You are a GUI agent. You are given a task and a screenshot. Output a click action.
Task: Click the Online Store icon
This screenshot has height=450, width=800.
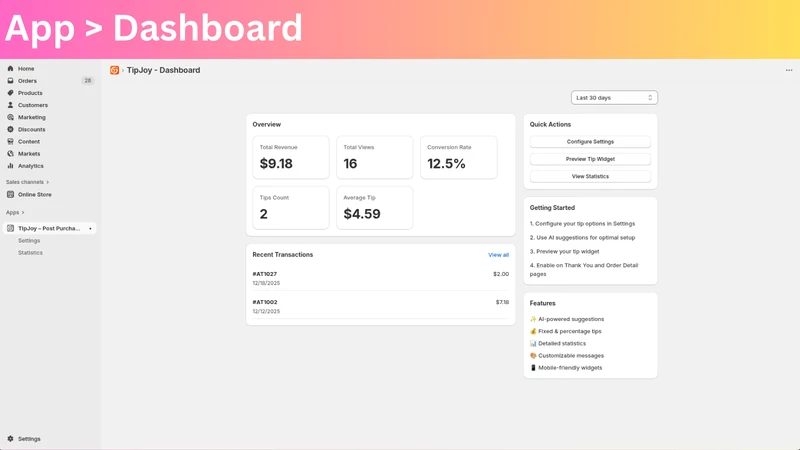10,194
